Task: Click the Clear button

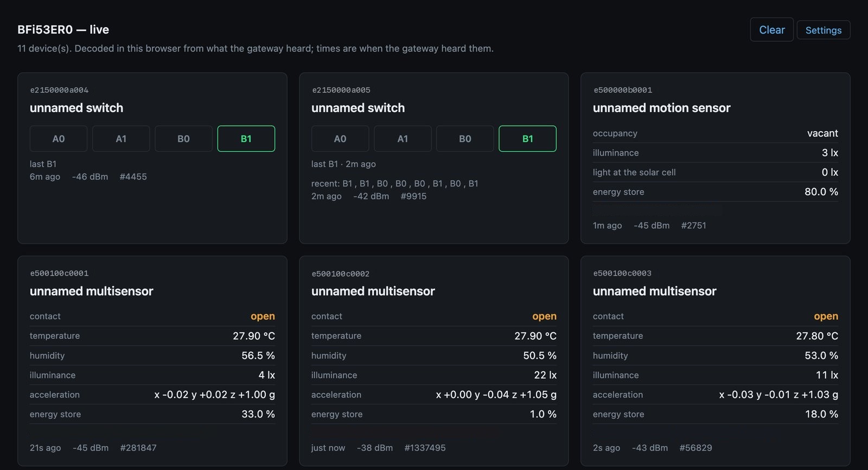Action: pos(771,30)
